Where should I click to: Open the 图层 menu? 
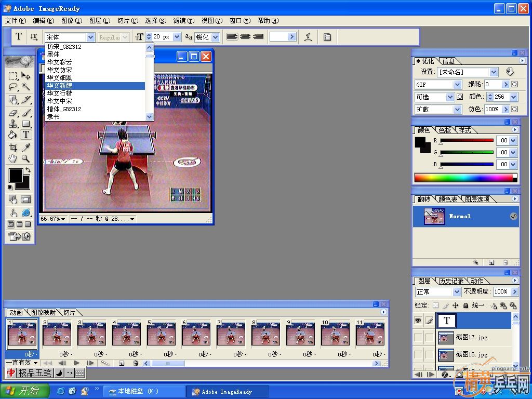tap(100, 21)
